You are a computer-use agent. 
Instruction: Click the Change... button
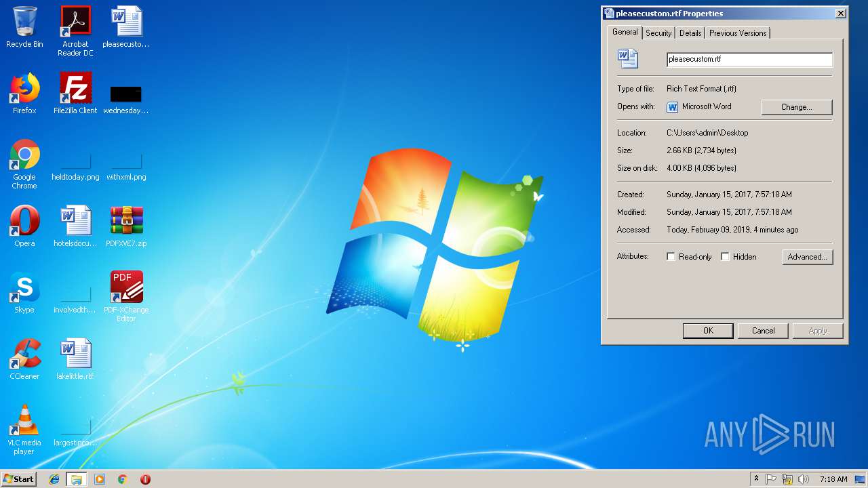pyautogui.click(x=797, y=107)
